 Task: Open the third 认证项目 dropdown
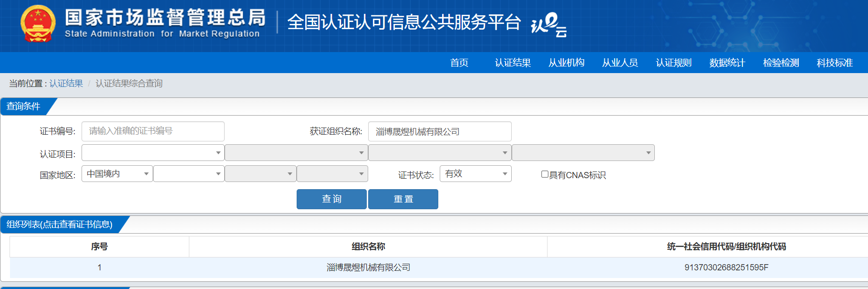coord(440,153)
